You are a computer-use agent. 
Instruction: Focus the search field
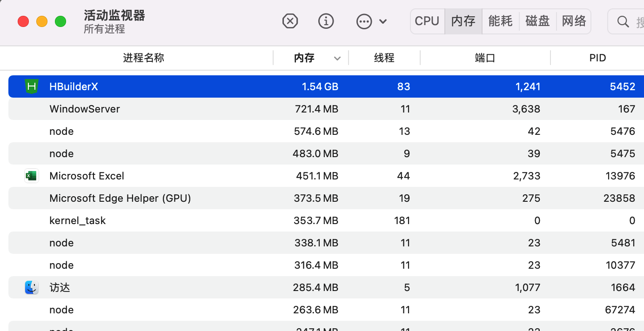[x=626, y=21]
